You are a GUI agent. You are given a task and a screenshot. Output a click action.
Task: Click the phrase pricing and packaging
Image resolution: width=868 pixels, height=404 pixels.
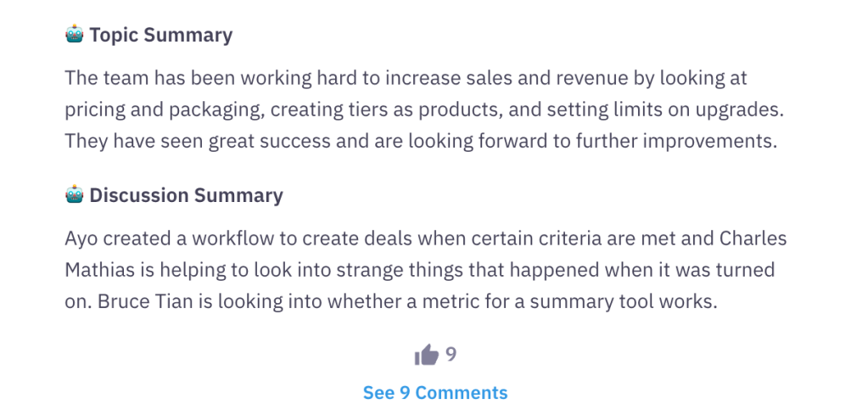coord(163,110)
